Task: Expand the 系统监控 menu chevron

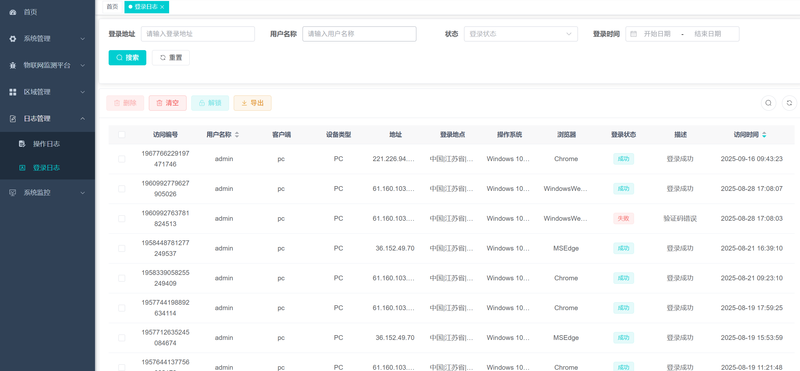Action: [x=83, y=193]
